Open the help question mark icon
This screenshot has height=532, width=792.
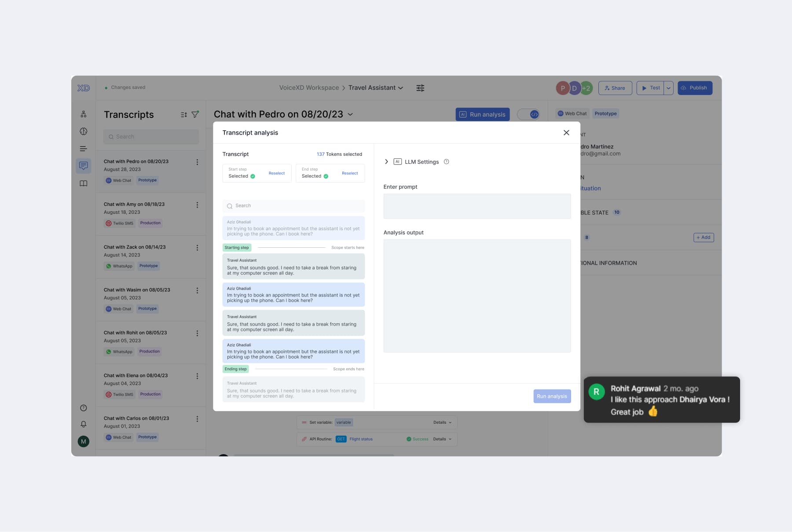coord(83,408)
